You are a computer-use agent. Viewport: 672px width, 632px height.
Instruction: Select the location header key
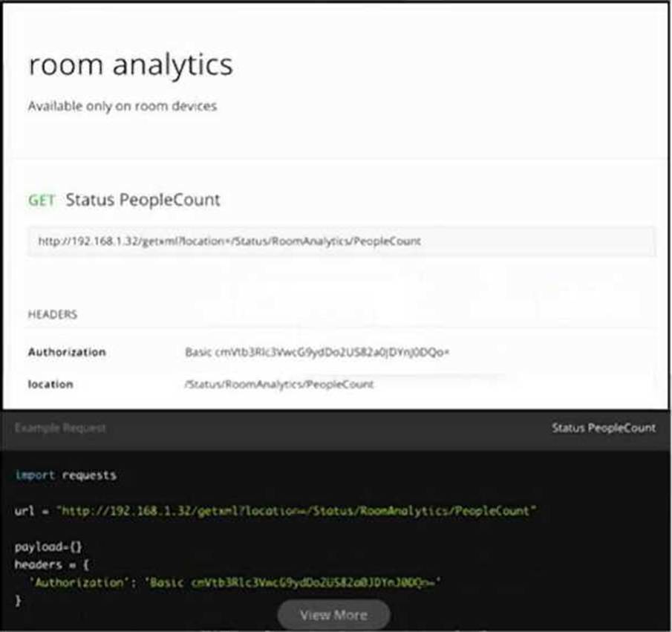coord(50,384)
